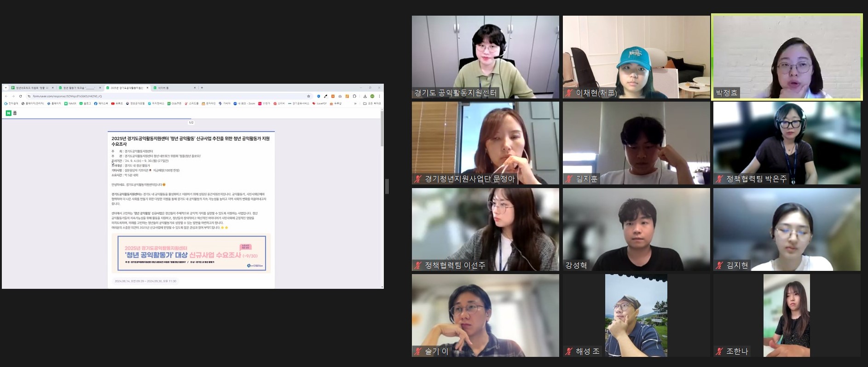This screenshot has height=367, width=868.
Task: Expand the hidden bookmarks overflow chevron
Action: tap(355, 103)
